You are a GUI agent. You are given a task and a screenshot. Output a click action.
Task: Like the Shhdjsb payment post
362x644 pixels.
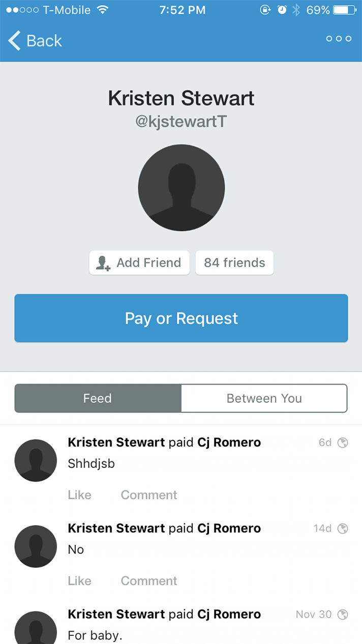(x=79, y=495)
